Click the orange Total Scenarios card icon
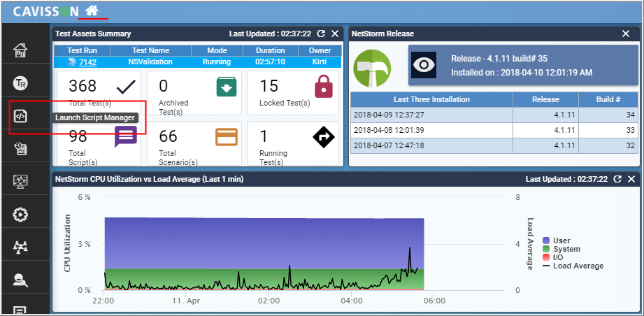The height and width of the screenshot is (316, 644). coord(227,137)
